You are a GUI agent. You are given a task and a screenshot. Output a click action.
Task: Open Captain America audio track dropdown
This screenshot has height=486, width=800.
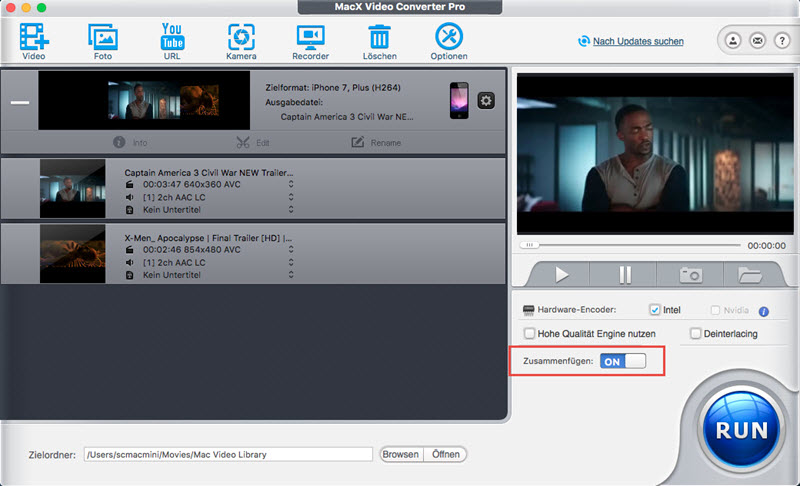point(291,197)
